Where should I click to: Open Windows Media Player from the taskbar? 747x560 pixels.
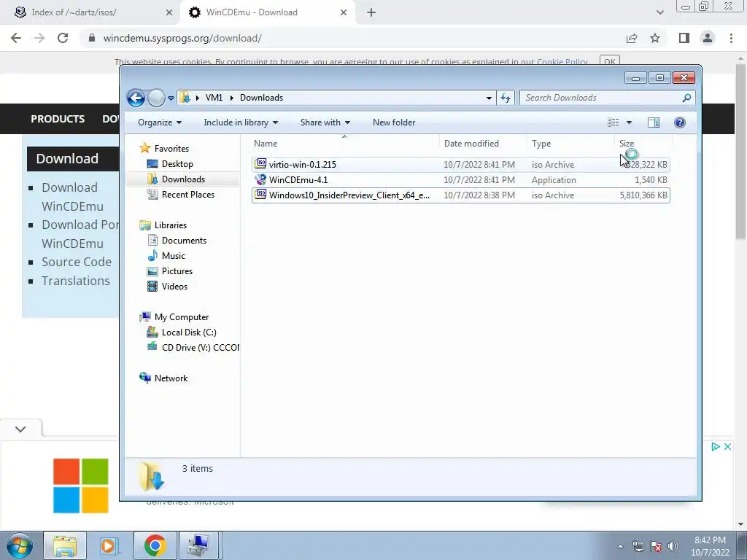click(109, 546)
